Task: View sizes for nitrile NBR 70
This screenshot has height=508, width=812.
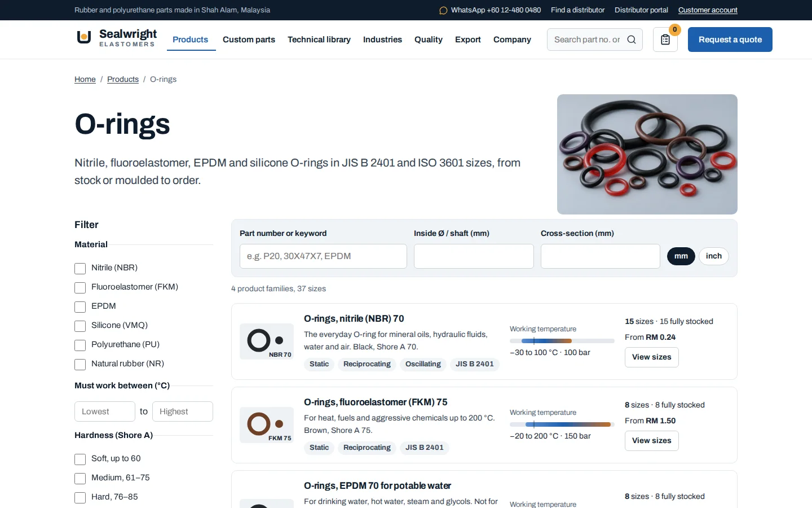Action: 652,357
